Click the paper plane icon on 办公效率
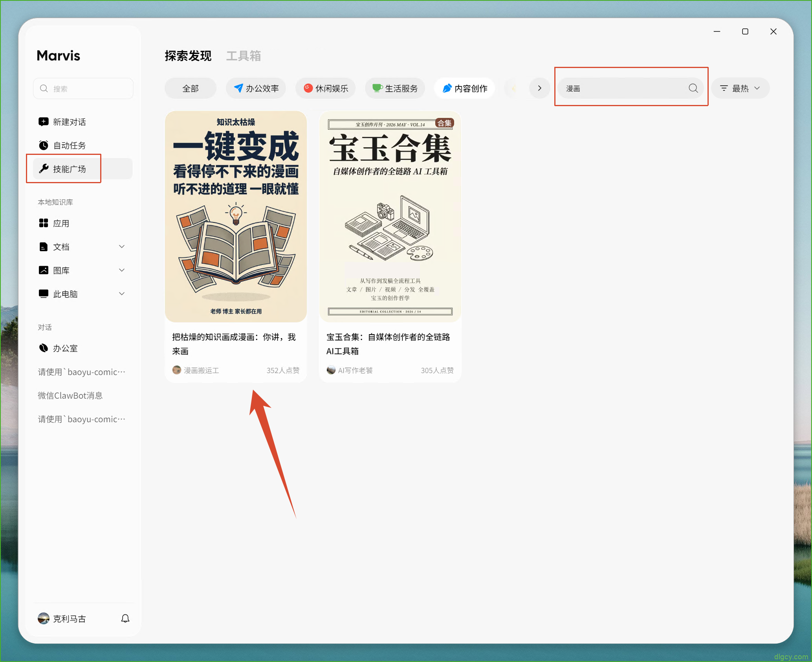 238,88
